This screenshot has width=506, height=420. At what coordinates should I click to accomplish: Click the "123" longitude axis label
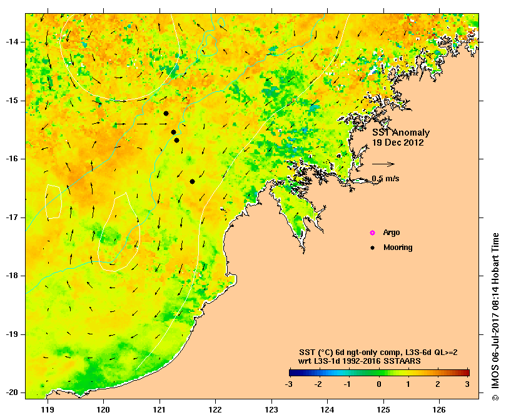click(271, 410)
